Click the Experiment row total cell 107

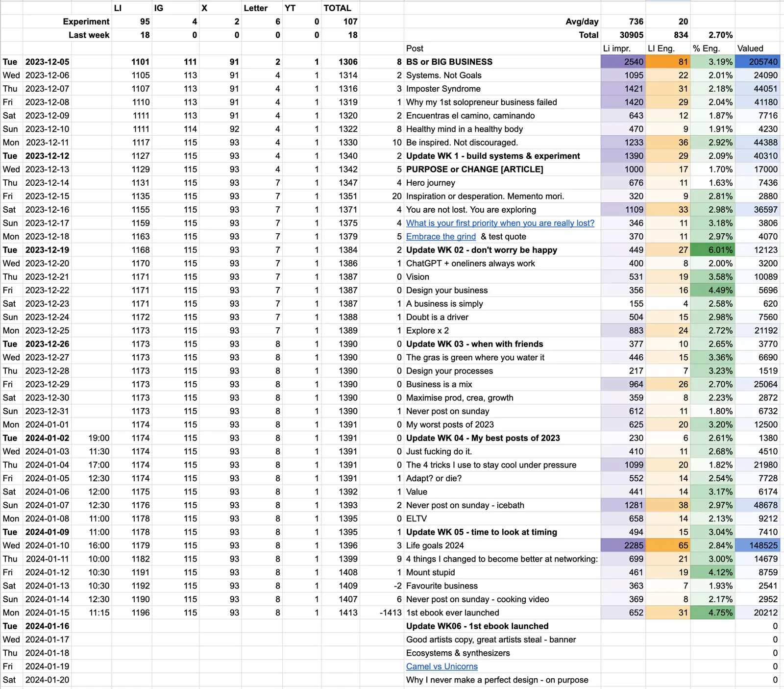click(341, 22)
